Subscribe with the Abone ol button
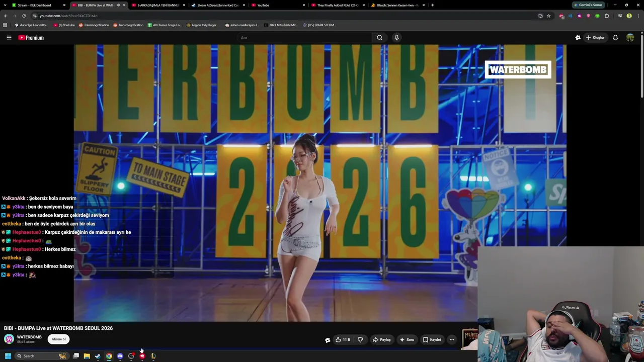This screenshot has height=362, width=644. [x=58, y=339]
